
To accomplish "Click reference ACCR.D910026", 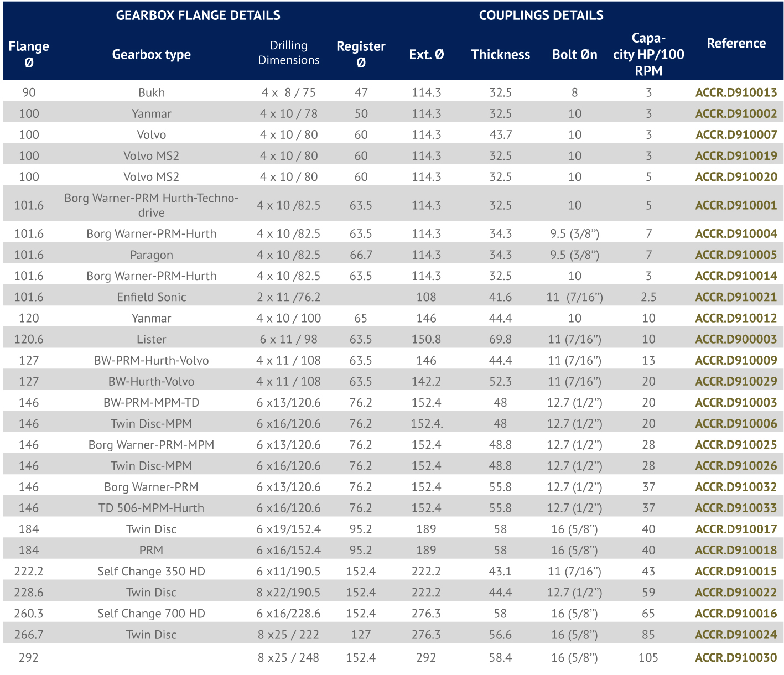I will click(x=736, y=465).
